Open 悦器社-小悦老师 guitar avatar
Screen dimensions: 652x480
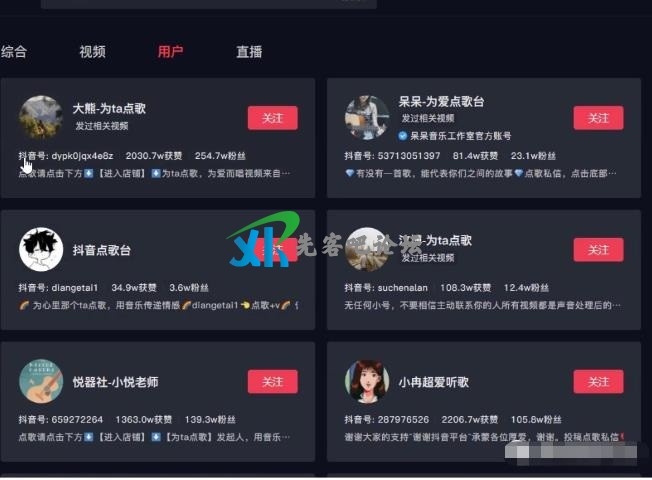tap(41, 381)
